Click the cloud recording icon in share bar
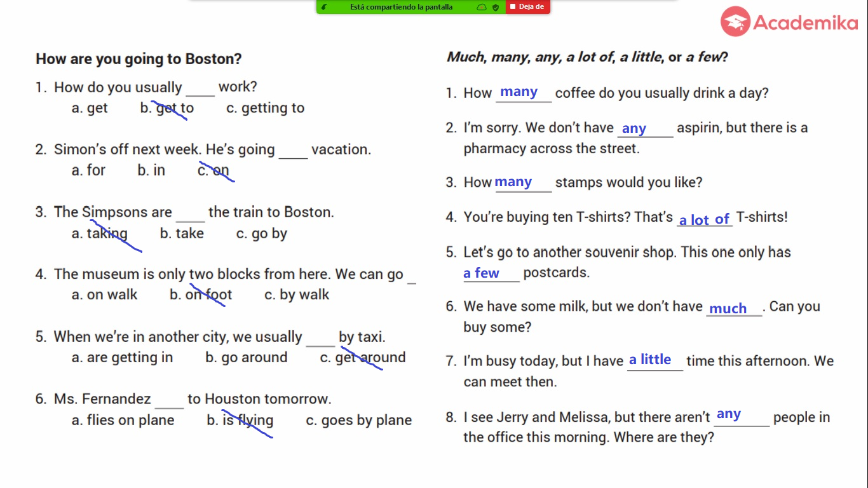The image size is (868, 488). [x=482, y=7]
